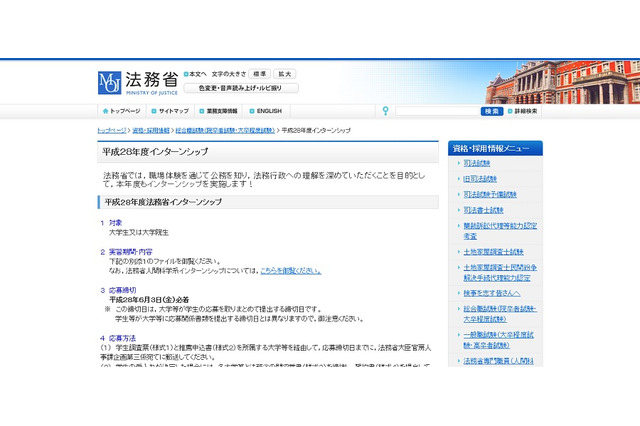The image size is (640, 426).
Task: Open サイトマップ in navigation bar
Action: coord(174,111)
